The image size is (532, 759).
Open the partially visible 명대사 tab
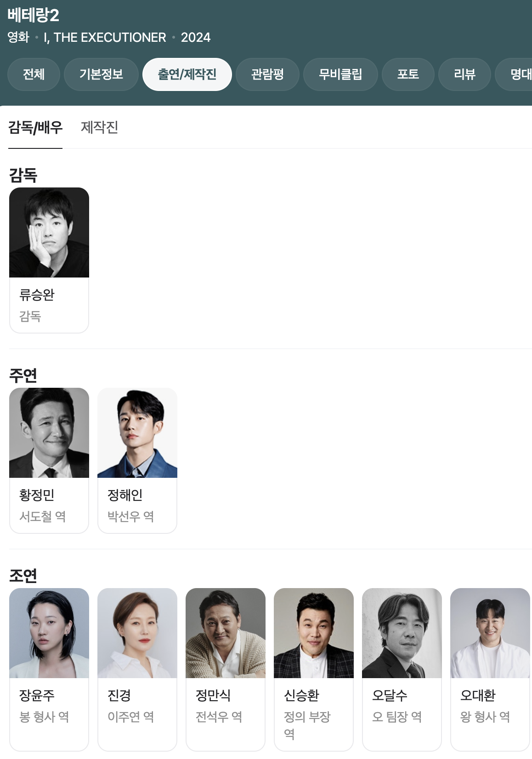514,74
